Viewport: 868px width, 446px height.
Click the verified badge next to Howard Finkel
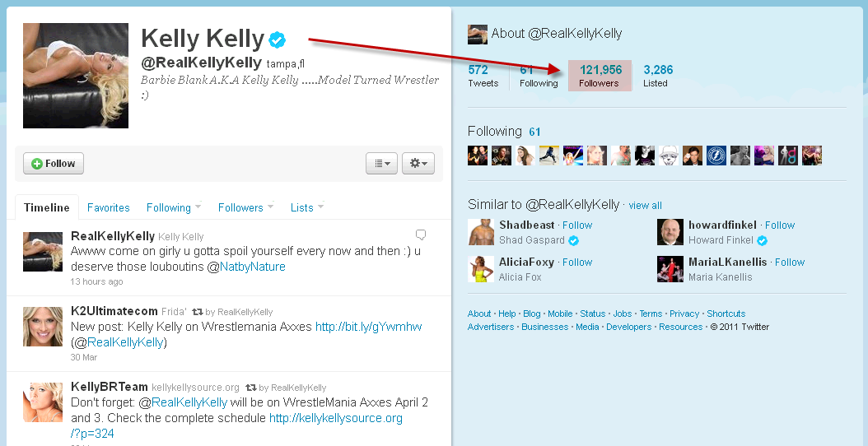click(763, 240)
